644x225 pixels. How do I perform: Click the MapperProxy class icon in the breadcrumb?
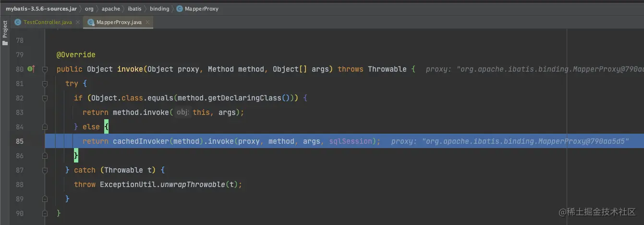point(180,9)
